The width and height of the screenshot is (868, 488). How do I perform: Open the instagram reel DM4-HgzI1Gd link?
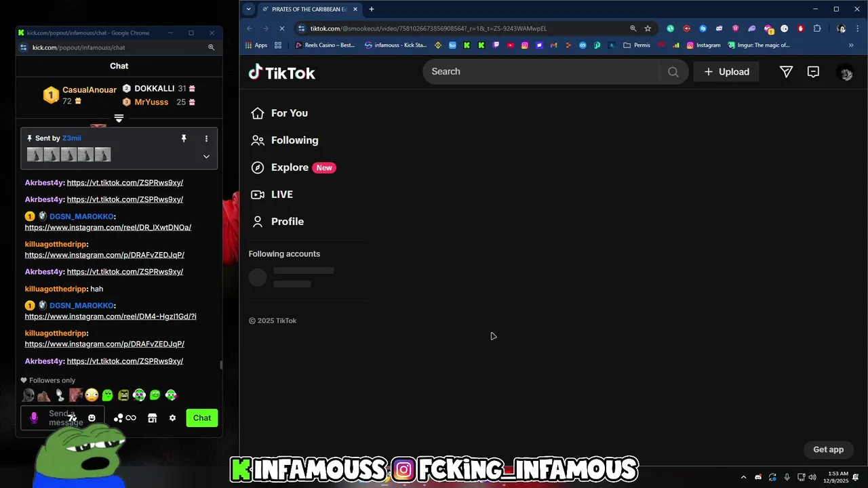click(x=111, y=317)
